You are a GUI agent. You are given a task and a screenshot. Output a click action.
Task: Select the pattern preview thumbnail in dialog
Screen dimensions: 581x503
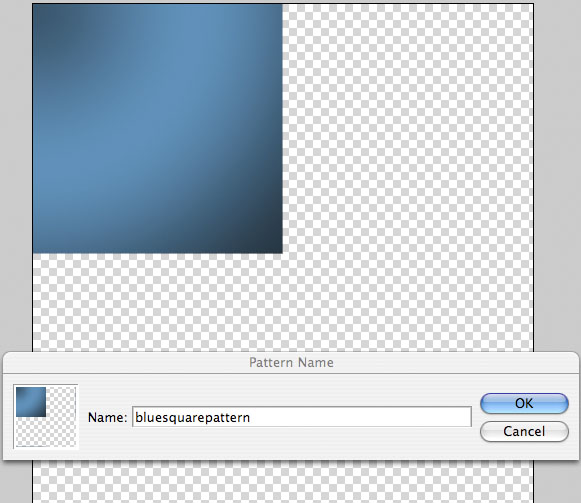(46, 417)
